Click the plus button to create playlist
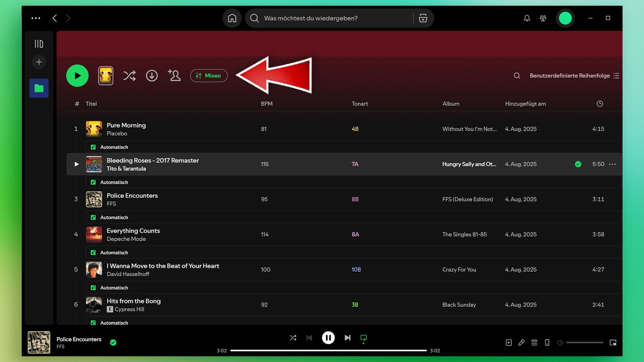 coord(39,62)
